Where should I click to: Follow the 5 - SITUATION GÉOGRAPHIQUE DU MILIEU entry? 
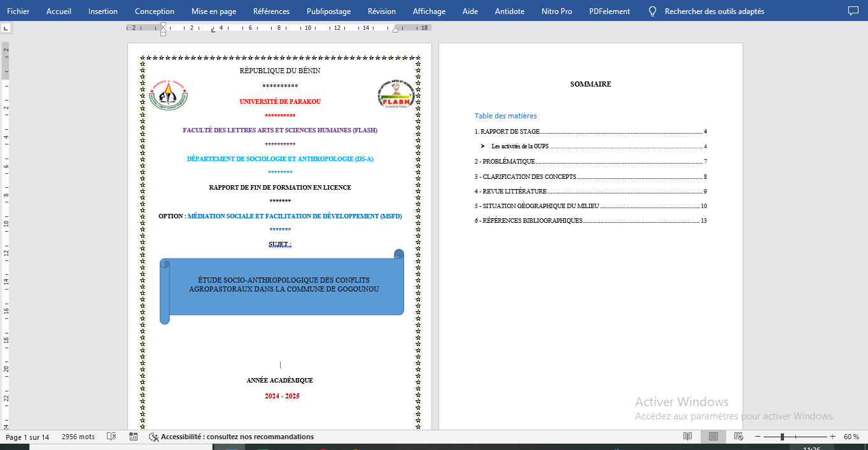point(591,206)
